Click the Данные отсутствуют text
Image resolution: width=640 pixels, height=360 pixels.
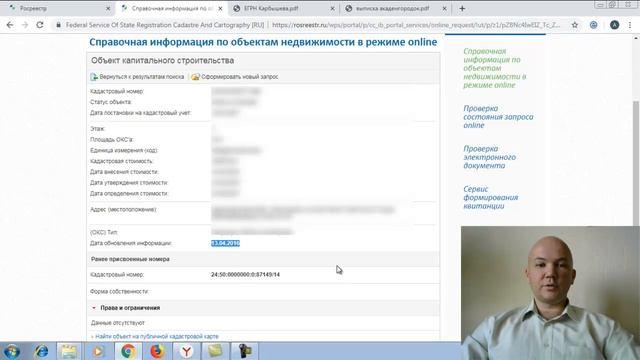[118, 323]
